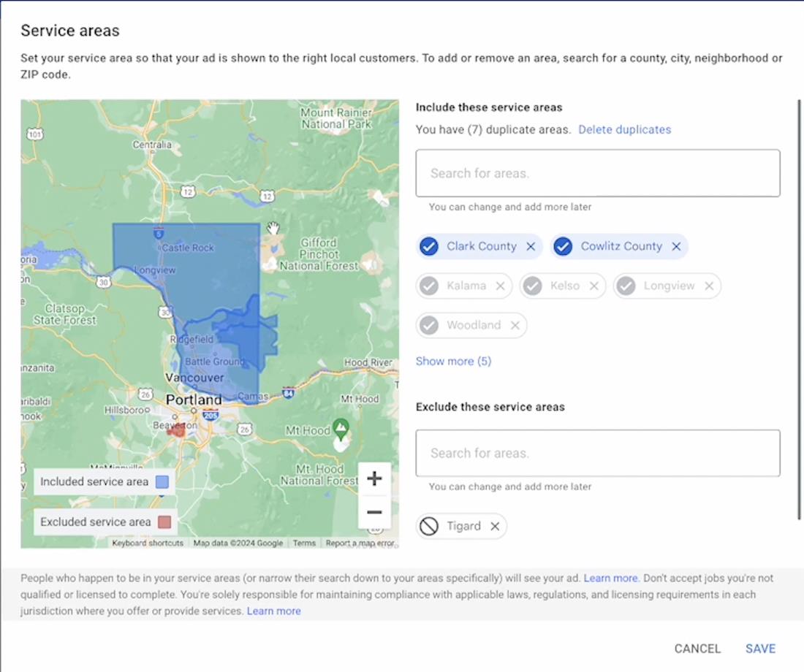Focus the exclude areas search field
The image size is (804, 672).
[x=598, y=453]
